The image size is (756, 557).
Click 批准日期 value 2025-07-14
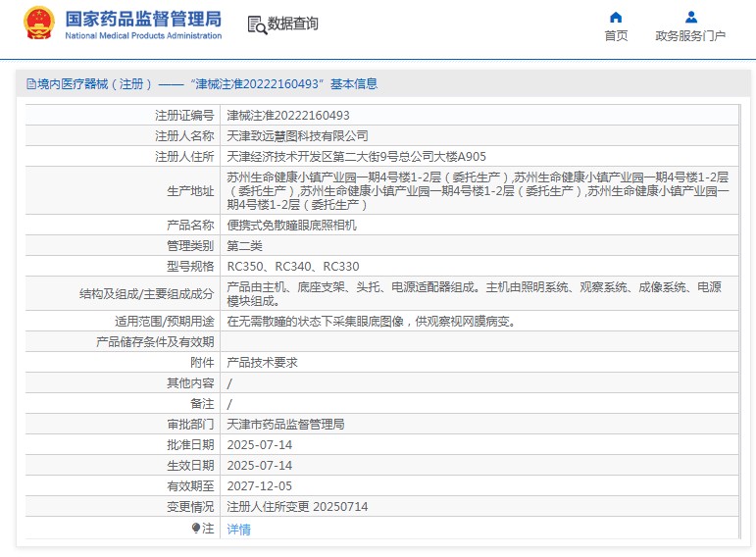click(x=260, y=444)
